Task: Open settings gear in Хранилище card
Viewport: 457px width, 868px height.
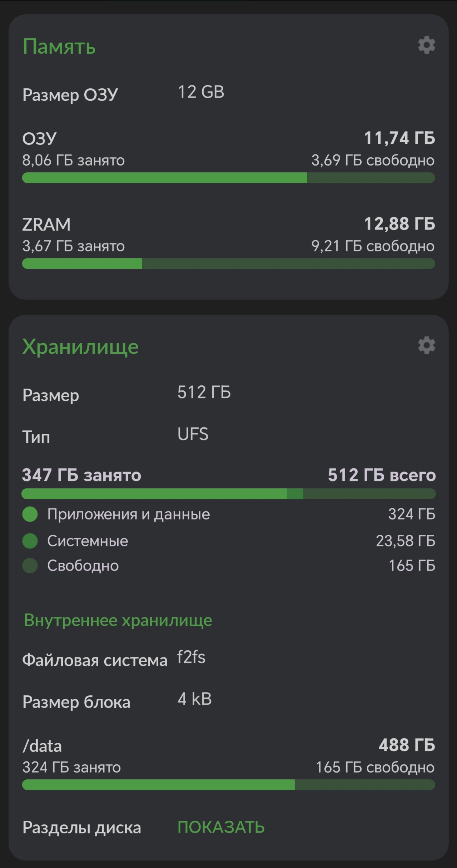Action: tap(427, 346)
